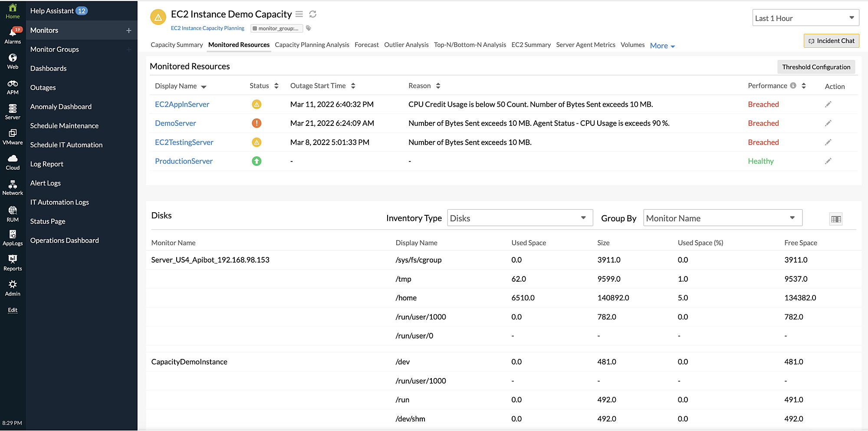The height and width of the screenshot is (431, 868).
Task: Open the Capacity Summary tab
Action: pos(177,45)
